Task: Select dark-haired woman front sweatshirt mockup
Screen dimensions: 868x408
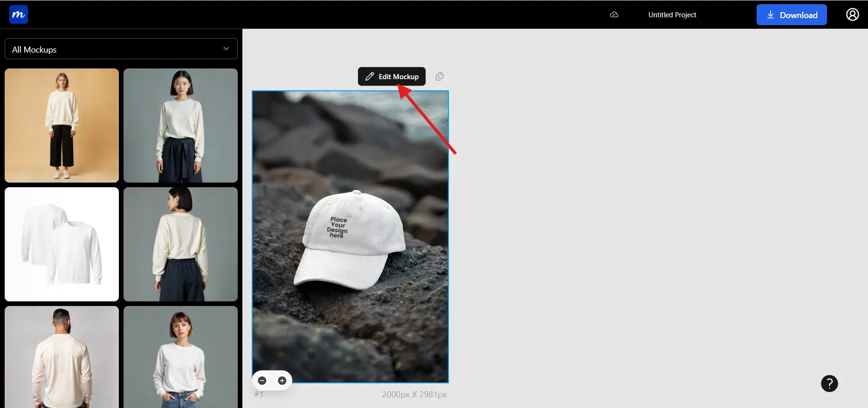Action: tap(180, 125)
